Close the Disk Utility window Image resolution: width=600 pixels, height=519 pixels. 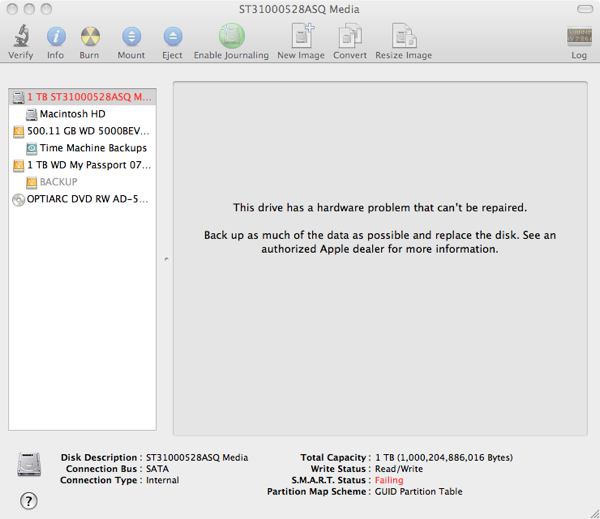(12, 9)
